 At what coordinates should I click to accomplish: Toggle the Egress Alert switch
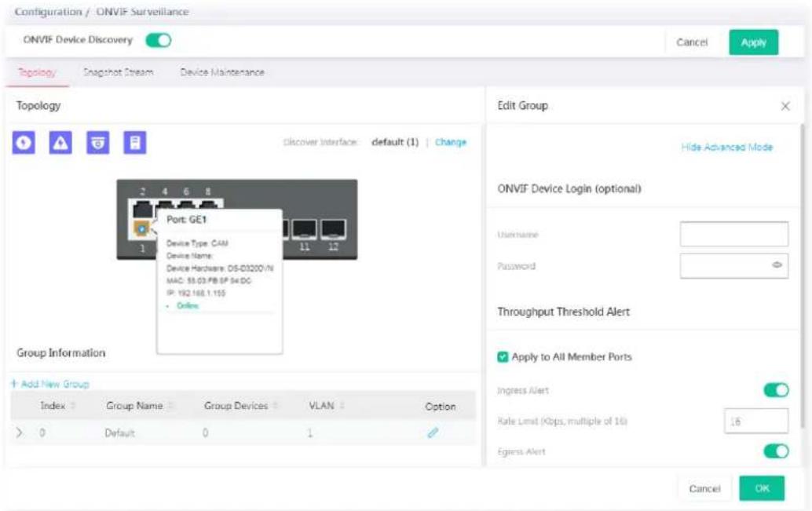coord(776,451)
